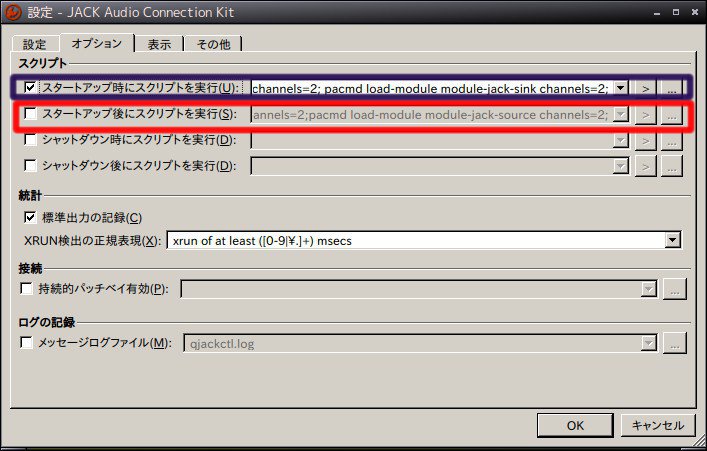Expand the シャットダウン後 script dropdown arrow
The image size is (707, 451).
tap(621, 166)
